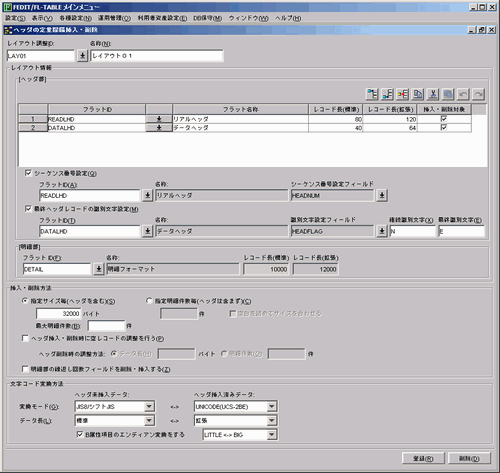500x473 pixels.
Task: Open lookup beside identifier flat ID DATALHD
Action: (147, 231)
